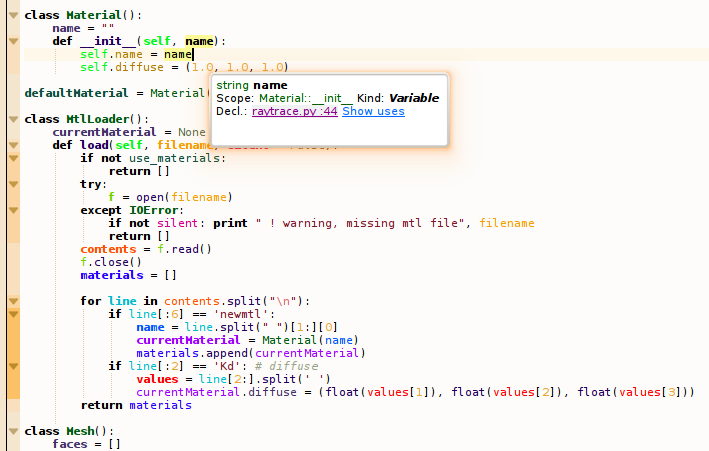Collapse the 'if line[:6] == newmtl' fold arrow

coord(13,314)
